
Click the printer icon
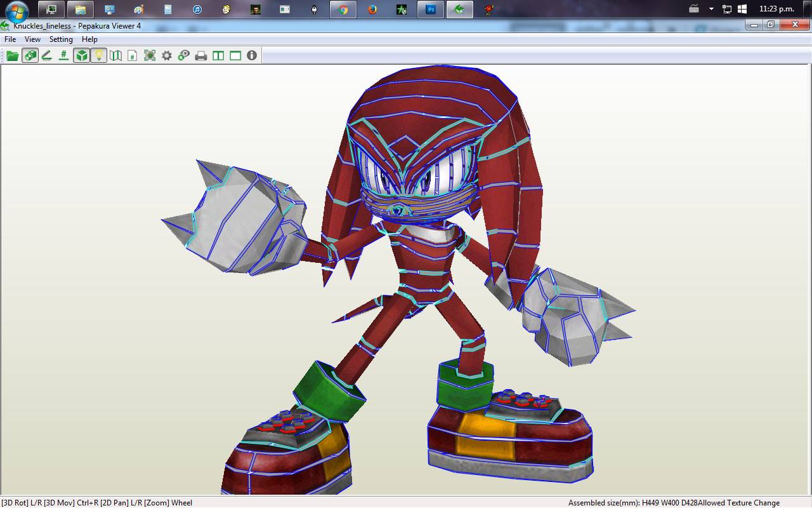click(201, 56)
